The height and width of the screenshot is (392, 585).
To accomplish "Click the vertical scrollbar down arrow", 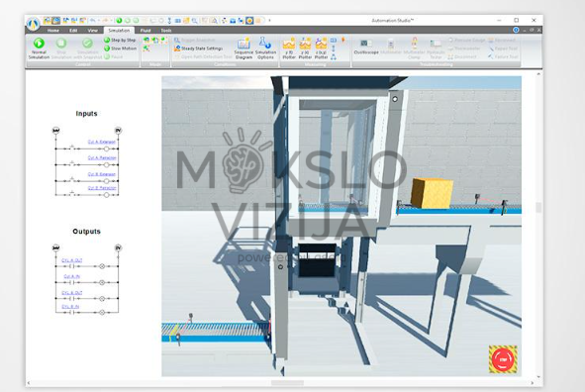I will coord(538,377).
